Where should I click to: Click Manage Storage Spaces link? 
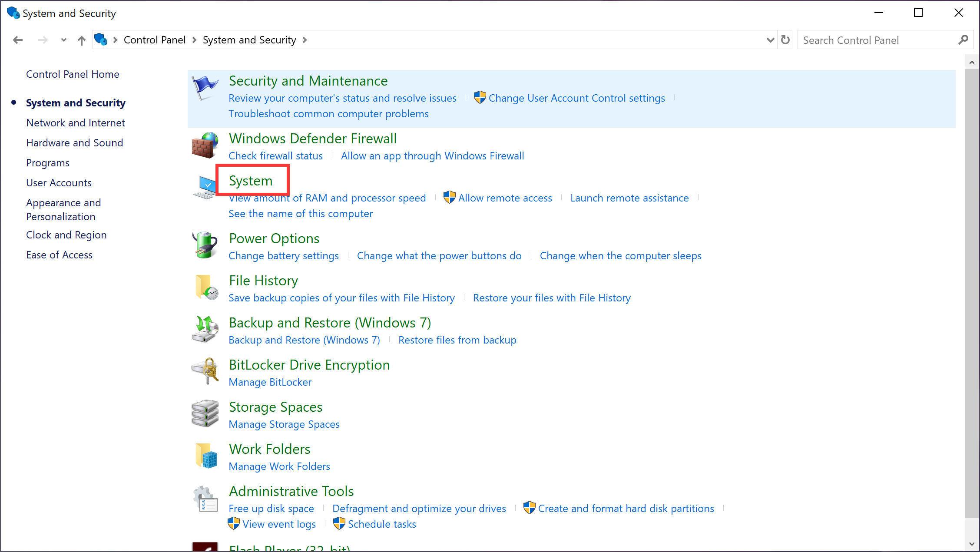[284, 424]
